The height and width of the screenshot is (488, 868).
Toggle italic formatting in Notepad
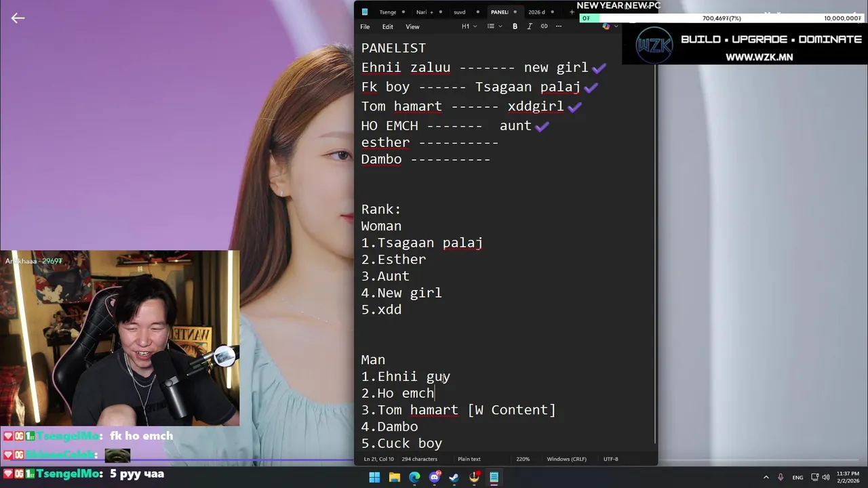pyautogui.click(x=530, y=26)
